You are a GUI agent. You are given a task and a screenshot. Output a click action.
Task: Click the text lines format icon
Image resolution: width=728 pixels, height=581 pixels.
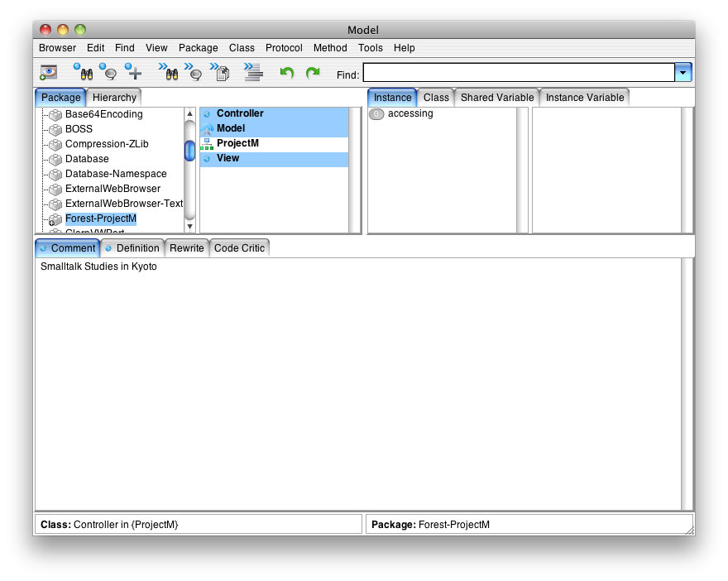tap(253, 72)
